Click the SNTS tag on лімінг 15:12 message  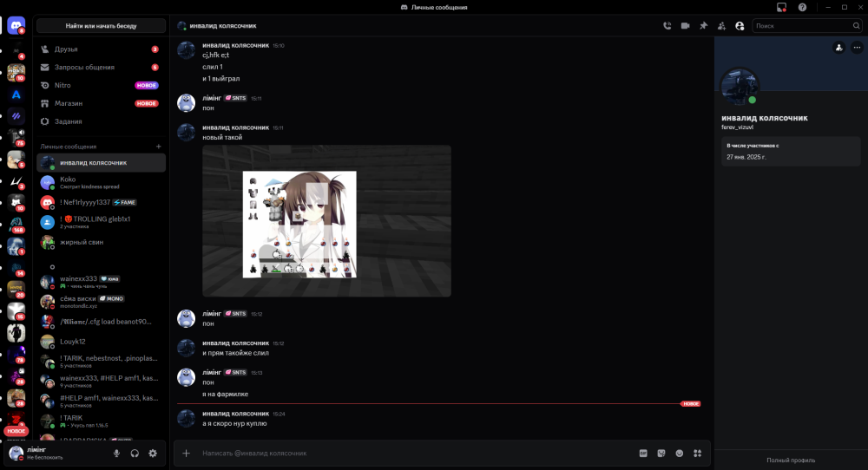pyautogui.click(x=235, y=314)
